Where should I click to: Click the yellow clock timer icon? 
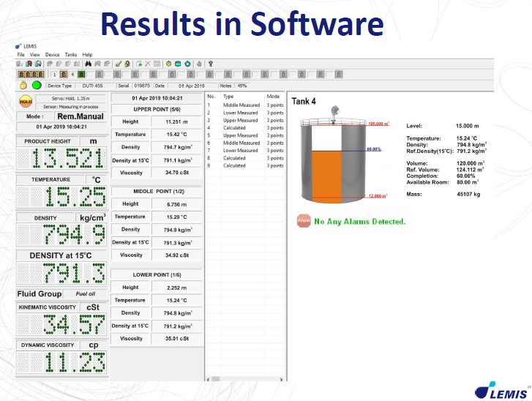coord(168,64)
